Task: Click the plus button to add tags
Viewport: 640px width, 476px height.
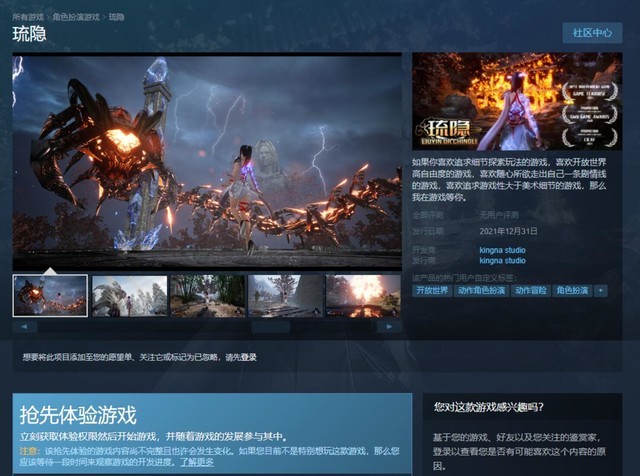Action: [x=600, y=290]
